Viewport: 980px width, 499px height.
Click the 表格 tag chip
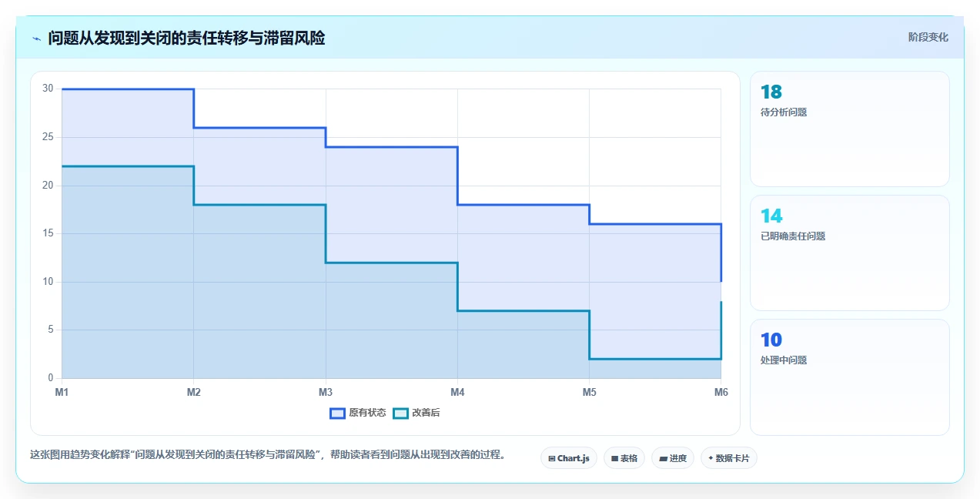tap(624, 458)
